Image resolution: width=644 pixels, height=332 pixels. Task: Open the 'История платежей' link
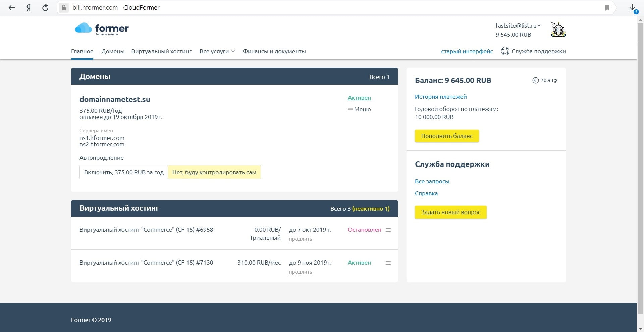point(440,97)
